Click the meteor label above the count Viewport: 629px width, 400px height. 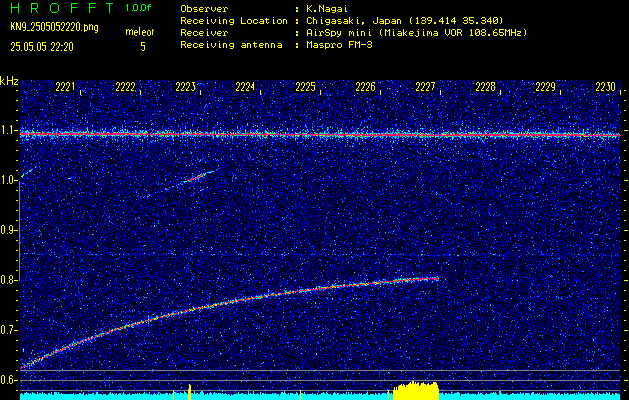click(x=140, y=32)
